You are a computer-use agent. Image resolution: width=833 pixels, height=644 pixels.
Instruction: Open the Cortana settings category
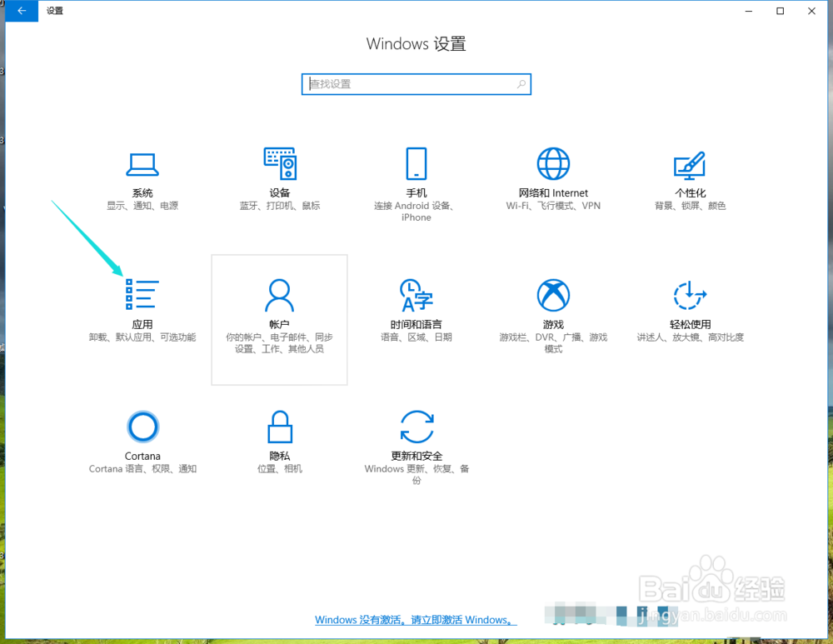click(142, 442)
